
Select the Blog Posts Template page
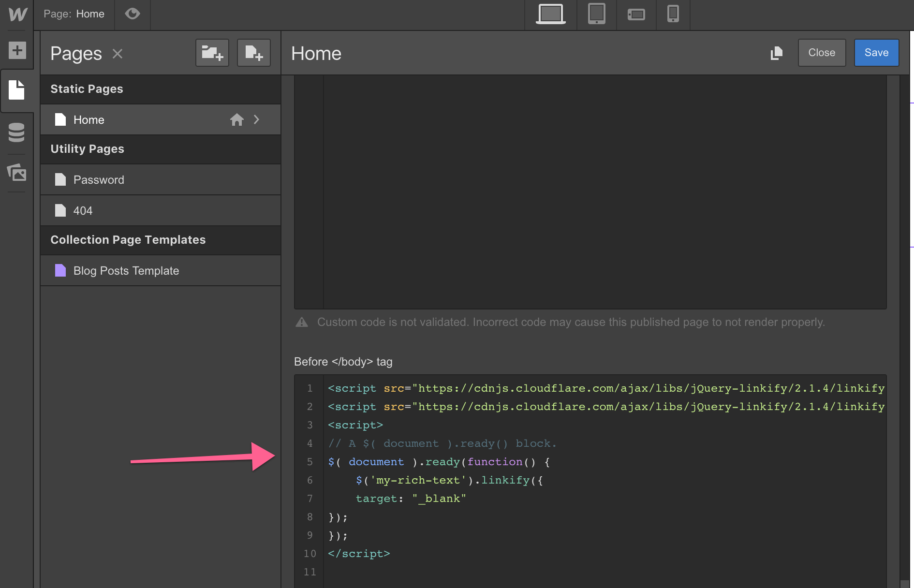click(x=126, y=271)
